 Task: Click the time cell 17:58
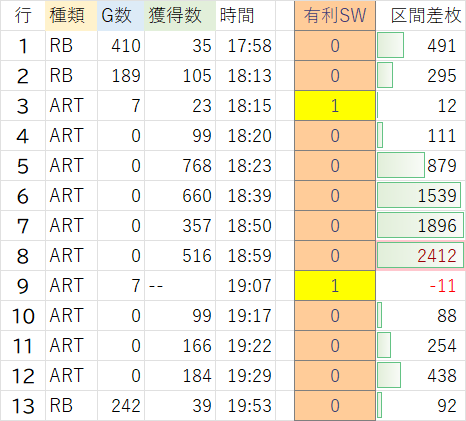245,46
